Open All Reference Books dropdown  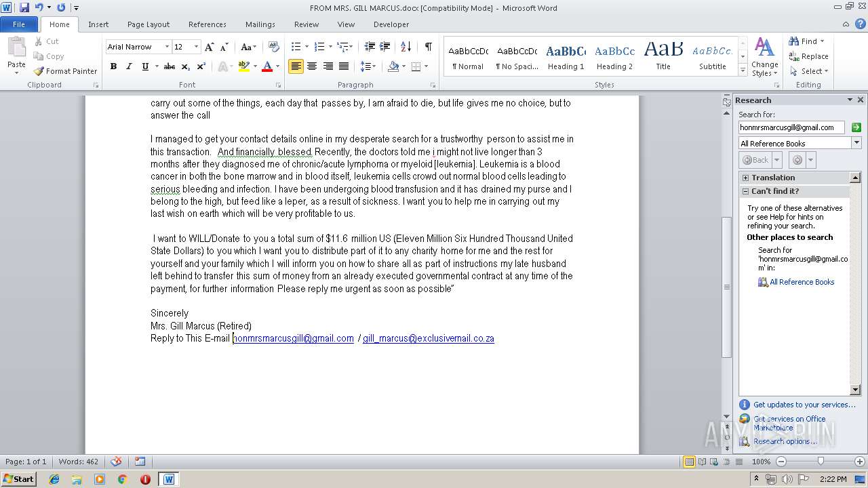click(856, 143)
